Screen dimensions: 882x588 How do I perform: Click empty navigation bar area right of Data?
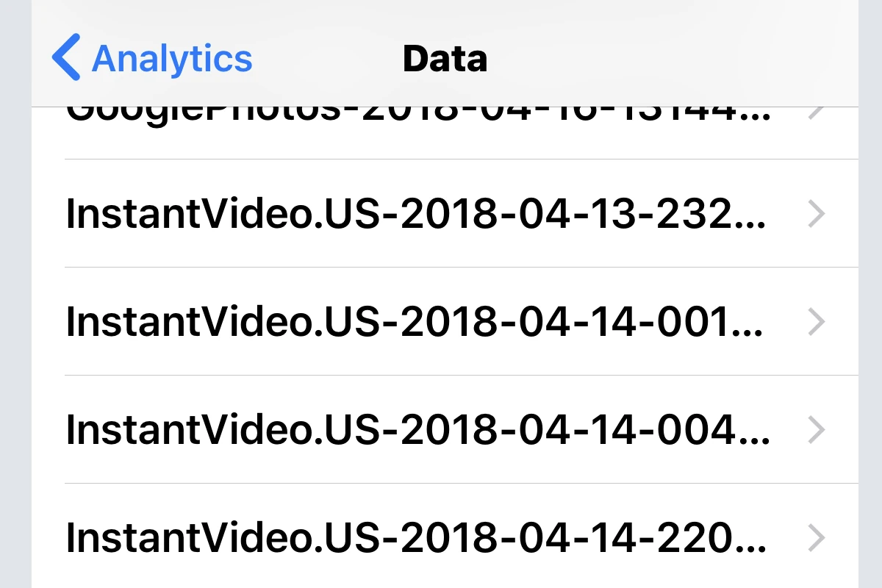(x=661, y=59)
